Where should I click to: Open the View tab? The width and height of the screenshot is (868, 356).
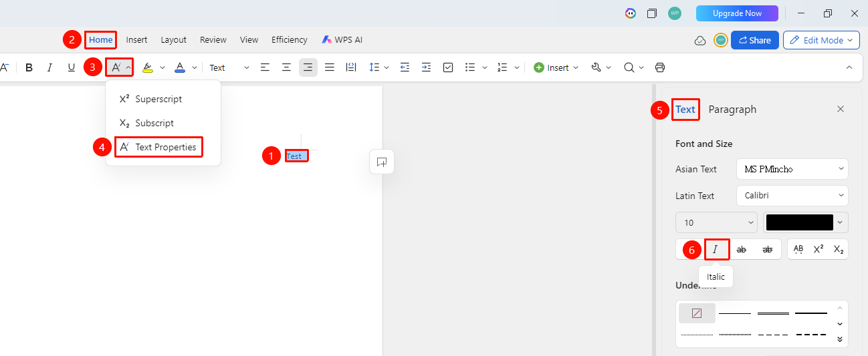tap(249, 40)
